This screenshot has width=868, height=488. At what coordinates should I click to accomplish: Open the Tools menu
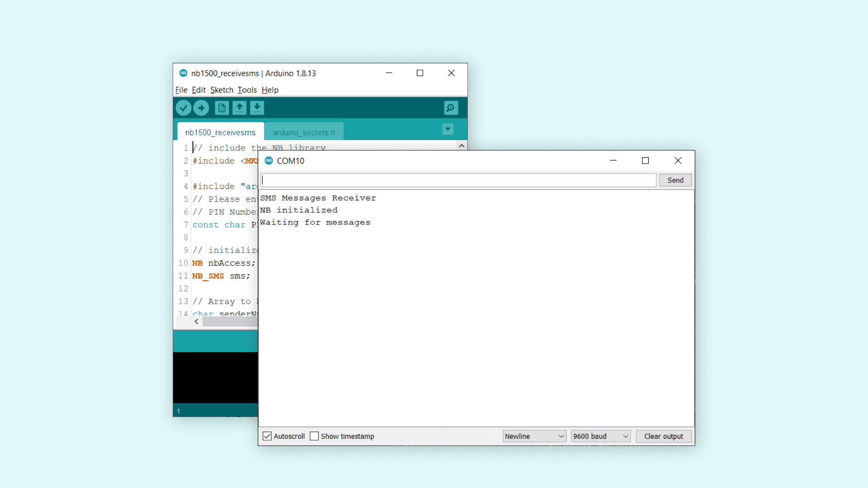tap(247, 90)
